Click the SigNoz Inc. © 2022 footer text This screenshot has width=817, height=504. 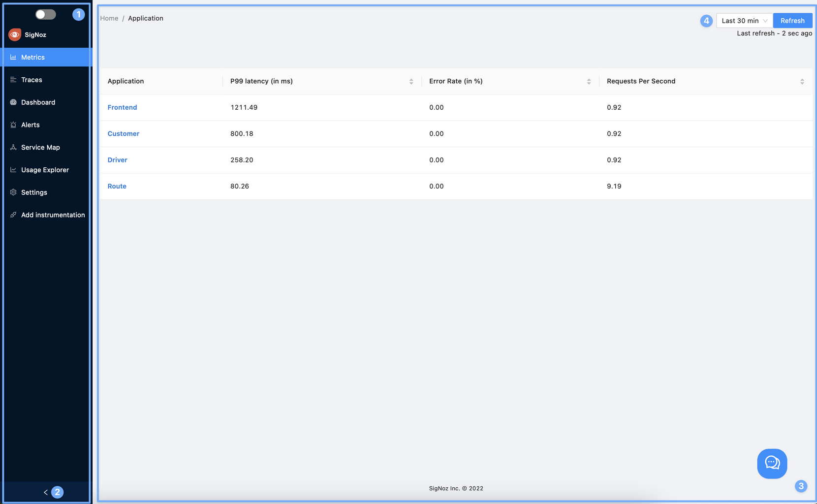tap(456, 488)
